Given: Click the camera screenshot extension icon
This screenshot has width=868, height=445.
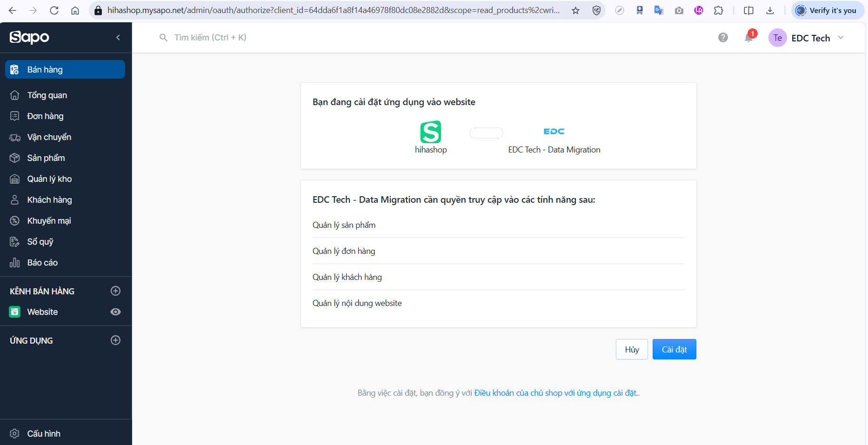Looking at the screenshot, I should pos(679,10).
